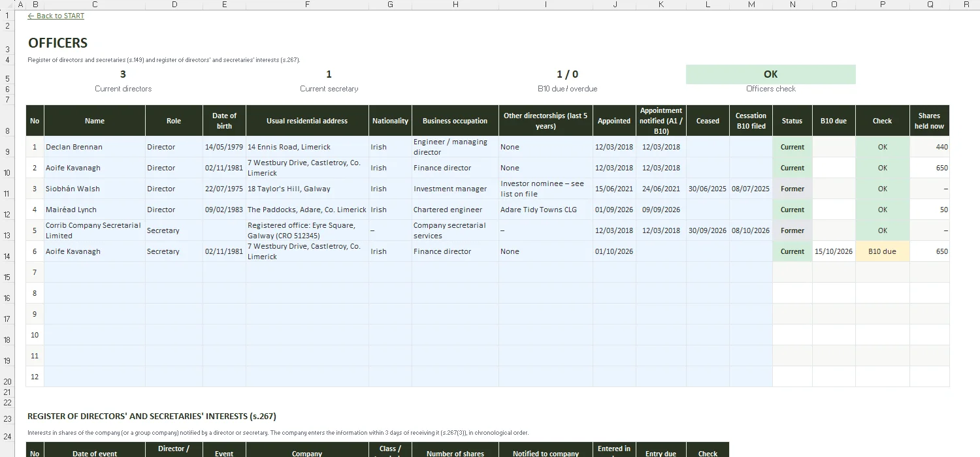The image size is (980, 457).
Task: Select the Register of Directors' Interests heading
Action: click(x=152, y=416)
